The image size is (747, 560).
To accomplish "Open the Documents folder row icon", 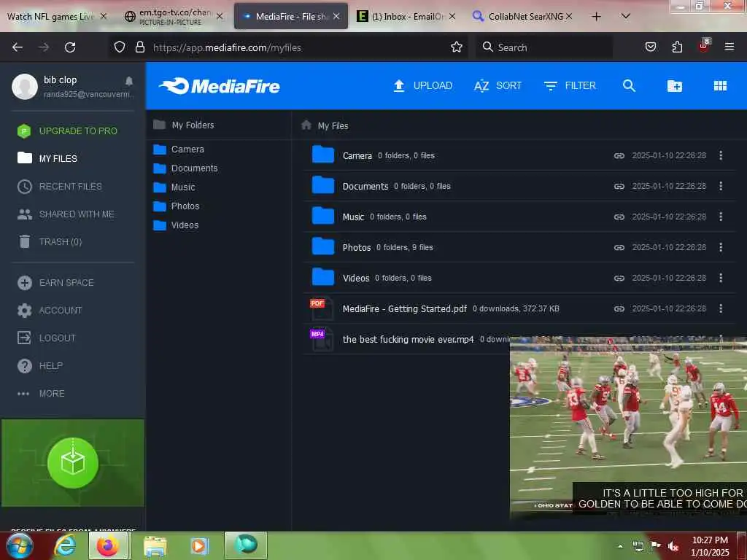I will [x=323, y=185].
